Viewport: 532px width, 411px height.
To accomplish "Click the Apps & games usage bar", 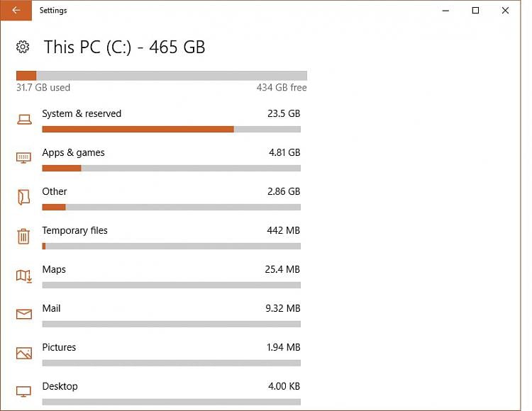I will pyautogui.click(x=171, y=168).
